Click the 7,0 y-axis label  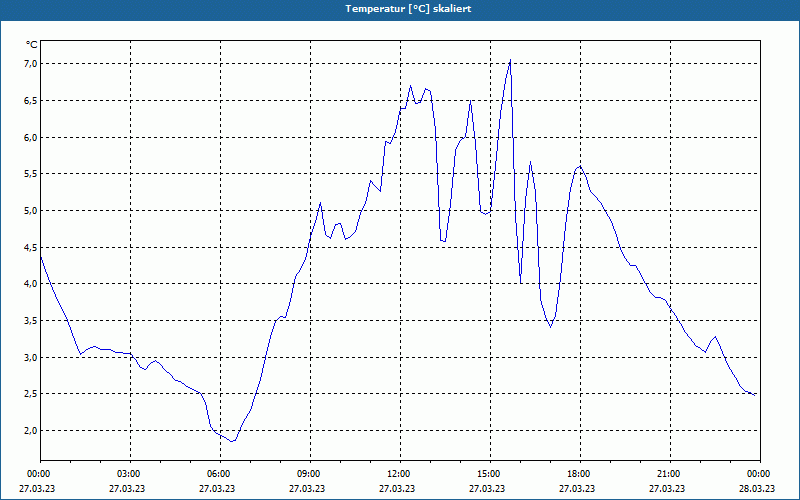coord(31,64)
